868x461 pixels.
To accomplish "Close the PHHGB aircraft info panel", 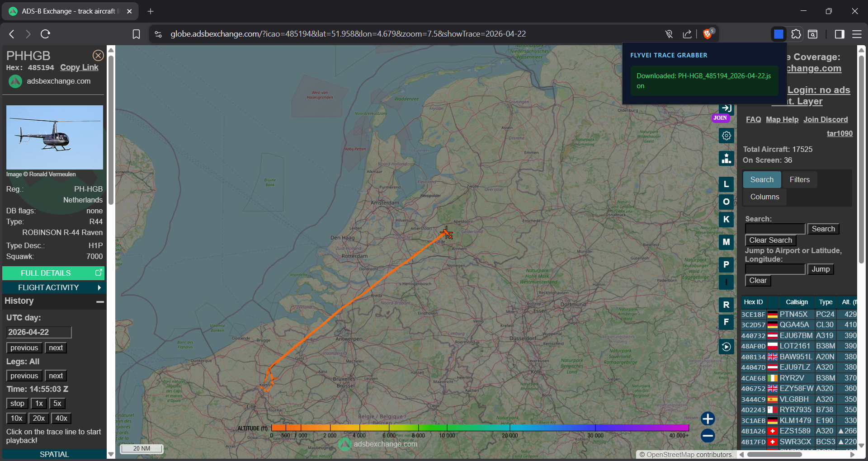I will (98, 56).
